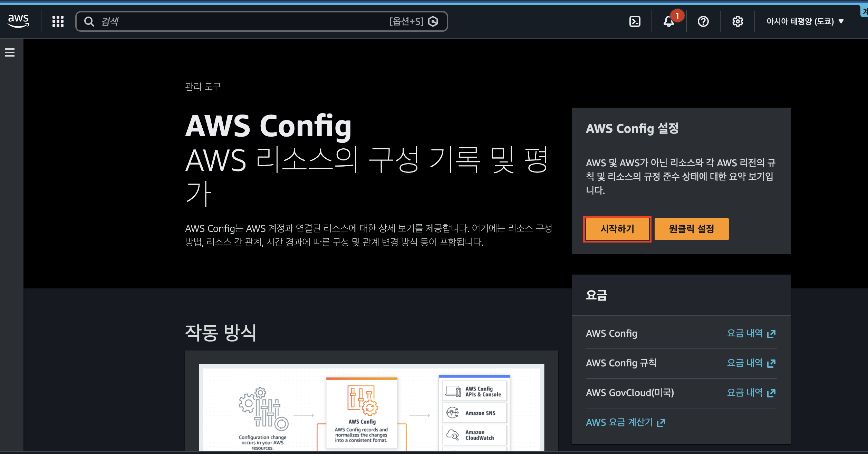This screenshot has width=868, height=454.
Task: Open the notifications bell icon
Action: tap(668, 21)
